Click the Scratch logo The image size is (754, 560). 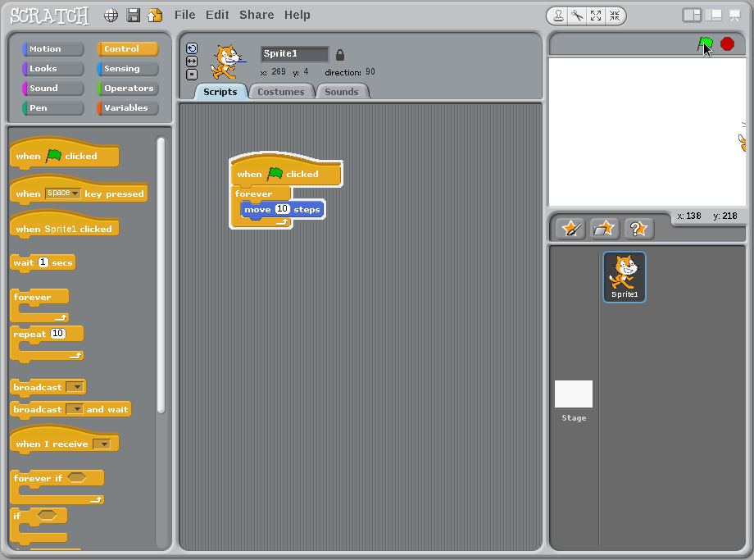tap(49, 16)
